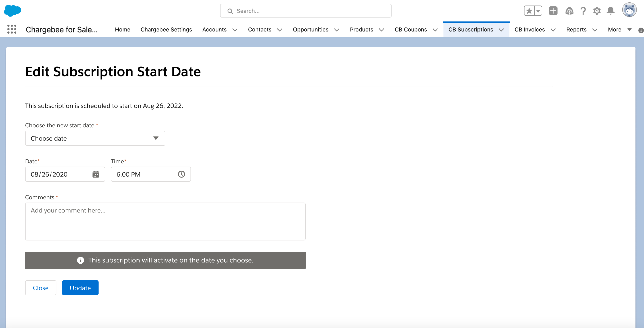Open the time picker clock icon
The image size is (644, 328).
(181, 174)
